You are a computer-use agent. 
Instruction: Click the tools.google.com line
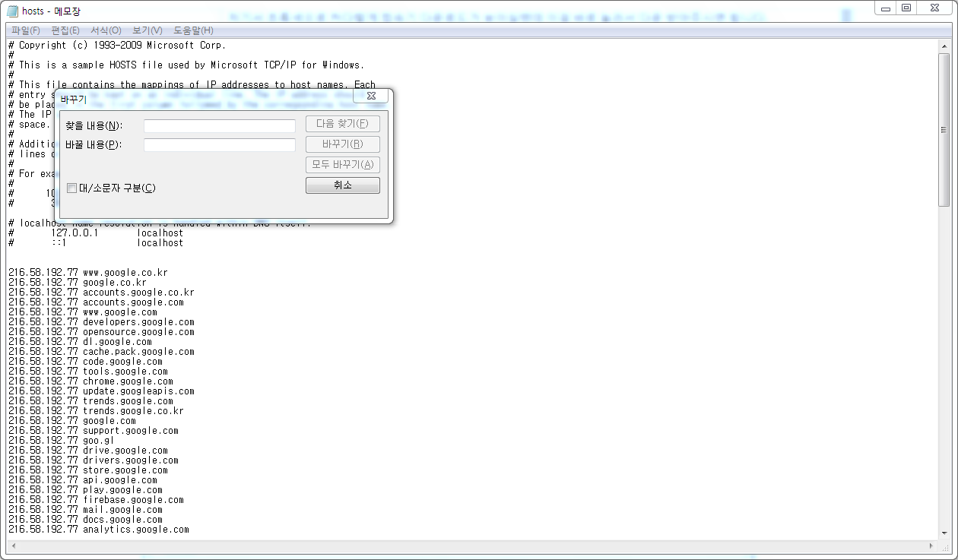coord(88,371)
